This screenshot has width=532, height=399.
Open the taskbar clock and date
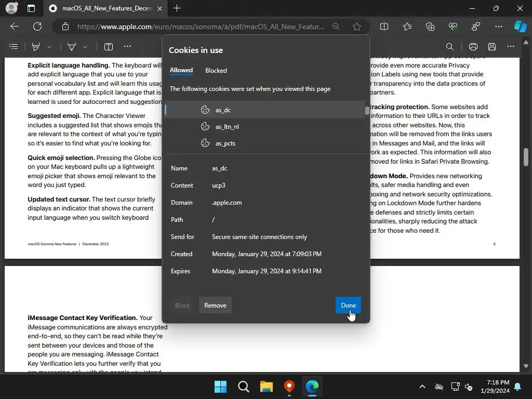point(495,387)
